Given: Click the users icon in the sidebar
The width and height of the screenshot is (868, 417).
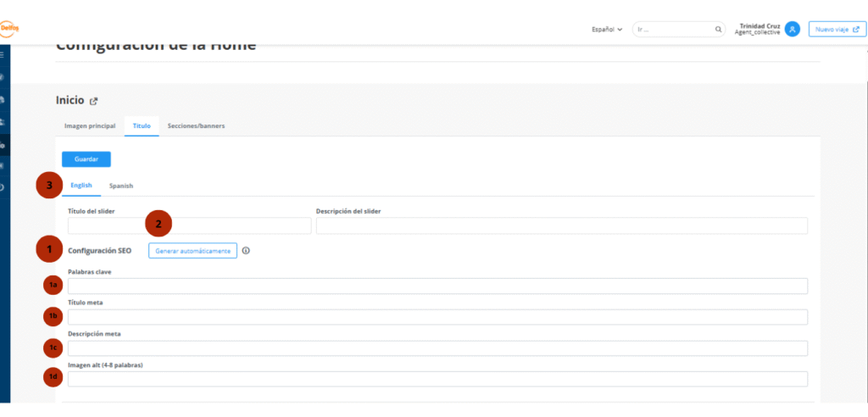Looking at the screenshot, I should [x=3, y=122].
